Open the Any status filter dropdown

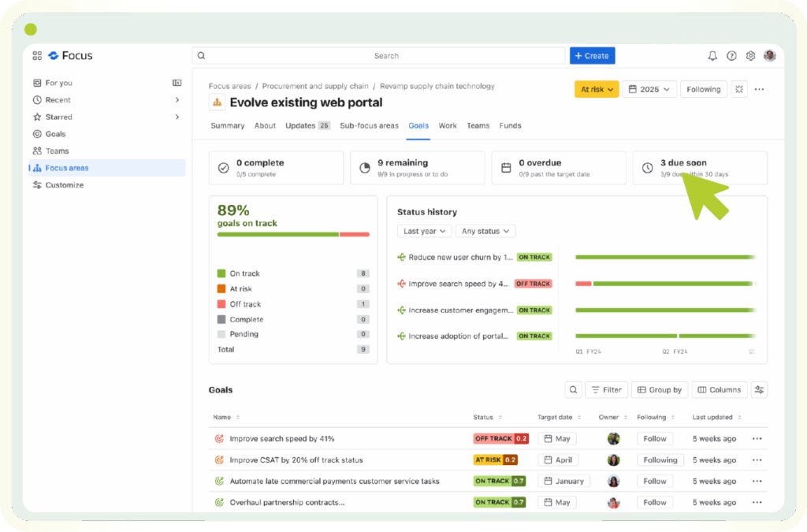[485, 232]
